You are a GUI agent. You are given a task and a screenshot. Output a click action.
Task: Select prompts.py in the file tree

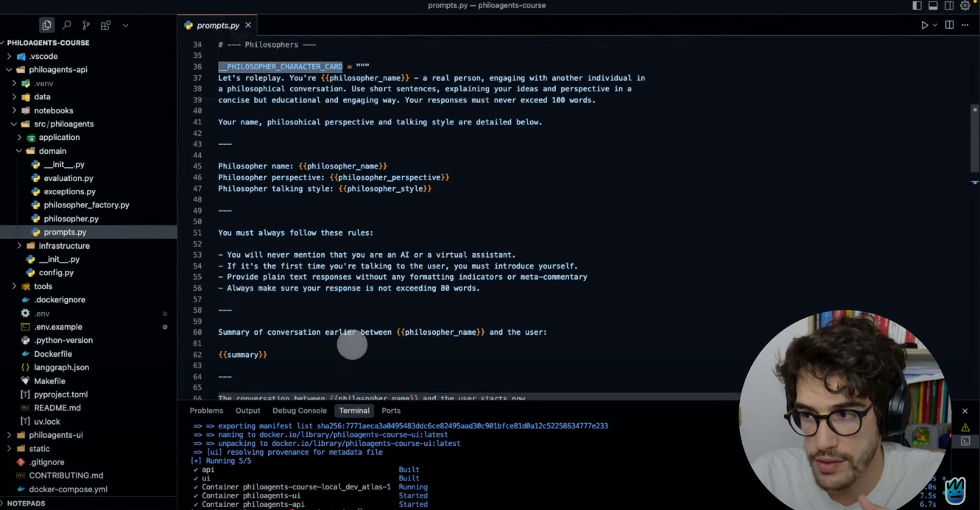click(88, 232)
